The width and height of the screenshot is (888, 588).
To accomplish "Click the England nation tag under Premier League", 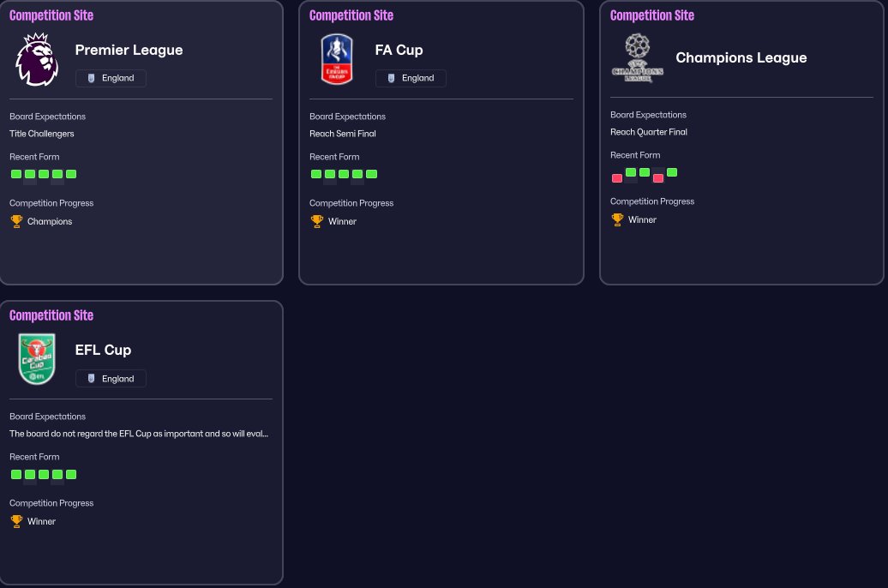I will point(111,78).
